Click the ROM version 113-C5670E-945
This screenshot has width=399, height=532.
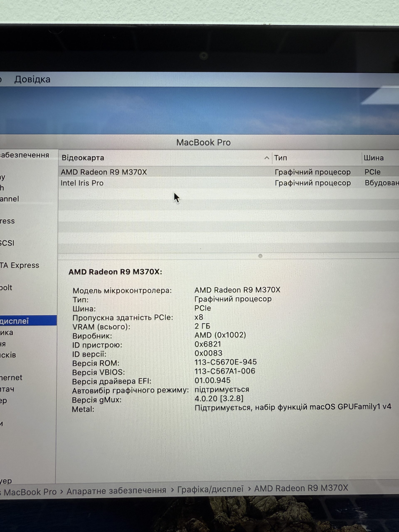(x=226, y=362)
